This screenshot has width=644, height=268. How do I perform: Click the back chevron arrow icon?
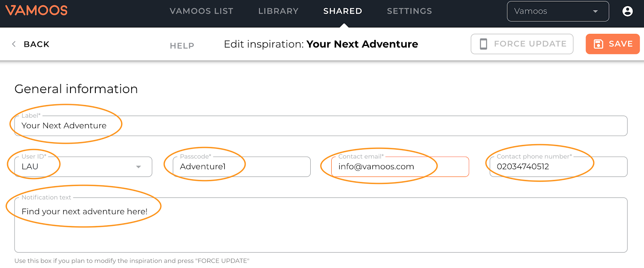coord(14,44)
